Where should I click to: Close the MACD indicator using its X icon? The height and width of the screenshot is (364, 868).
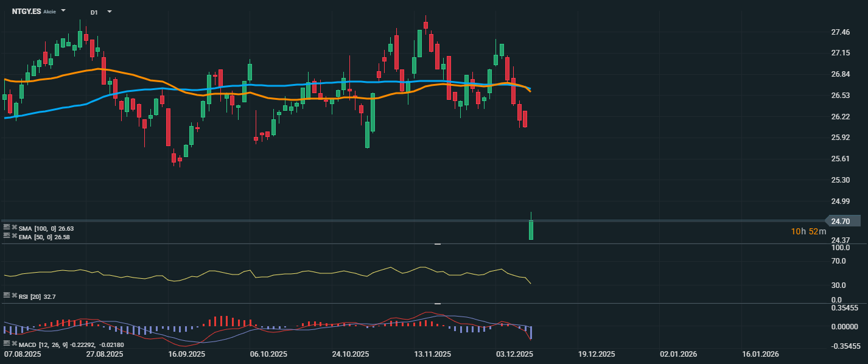point(14,344)
